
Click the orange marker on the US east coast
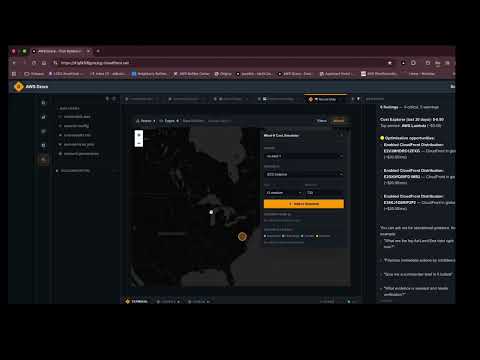click(242, 237)
